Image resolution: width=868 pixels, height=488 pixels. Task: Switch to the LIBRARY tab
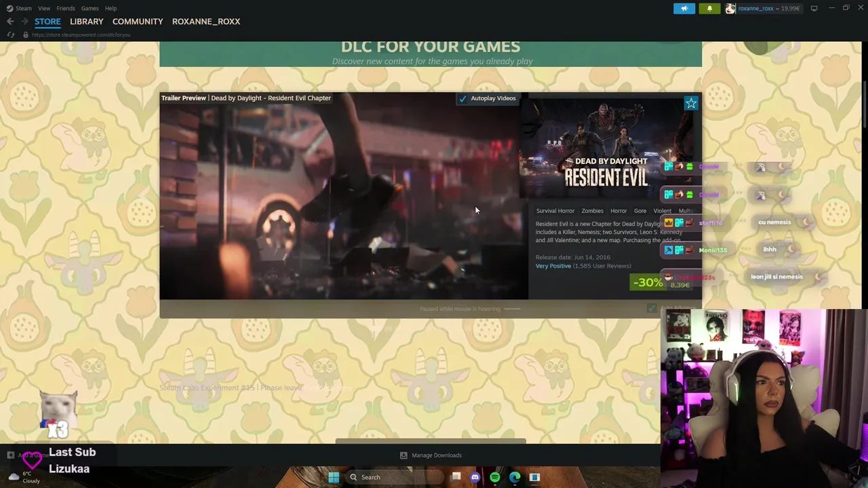[x=87, y=22]
